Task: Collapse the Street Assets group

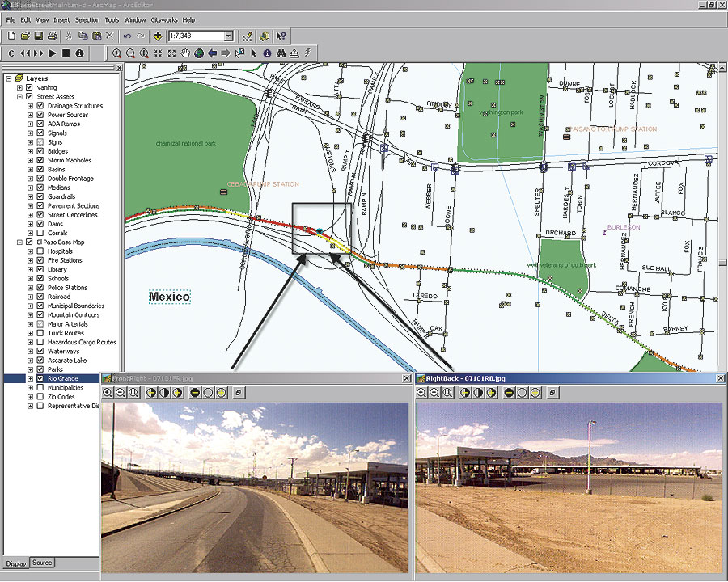Action: pos(20,97)
